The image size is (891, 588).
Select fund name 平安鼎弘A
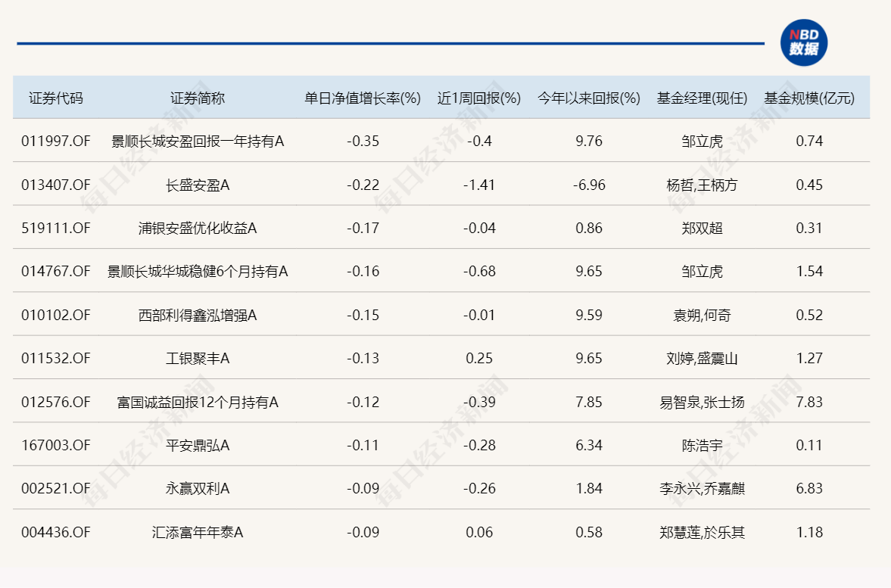click(x=198, y=445)
